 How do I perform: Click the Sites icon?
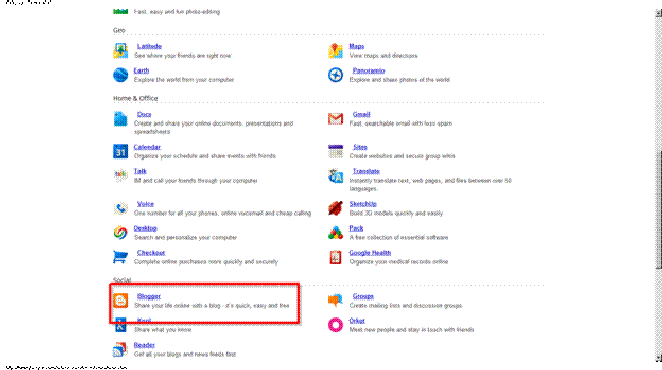pyautogui.click(x=335, y=151)
